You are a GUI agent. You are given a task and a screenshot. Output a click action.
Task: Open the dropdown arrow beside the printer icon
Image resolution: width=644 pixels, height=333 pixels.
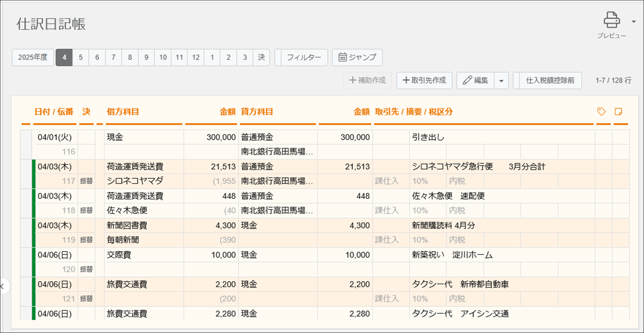click(x=634, y=21)
